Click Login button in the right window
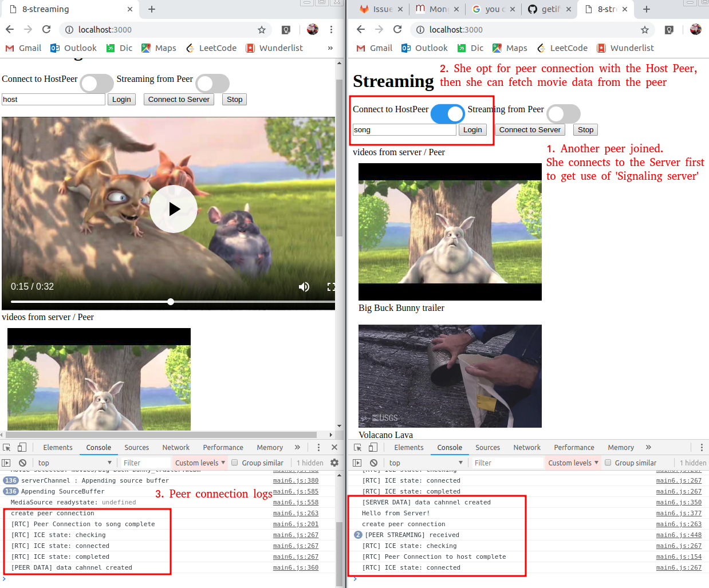Screen dimensions: 709x588 click(472, 129)
